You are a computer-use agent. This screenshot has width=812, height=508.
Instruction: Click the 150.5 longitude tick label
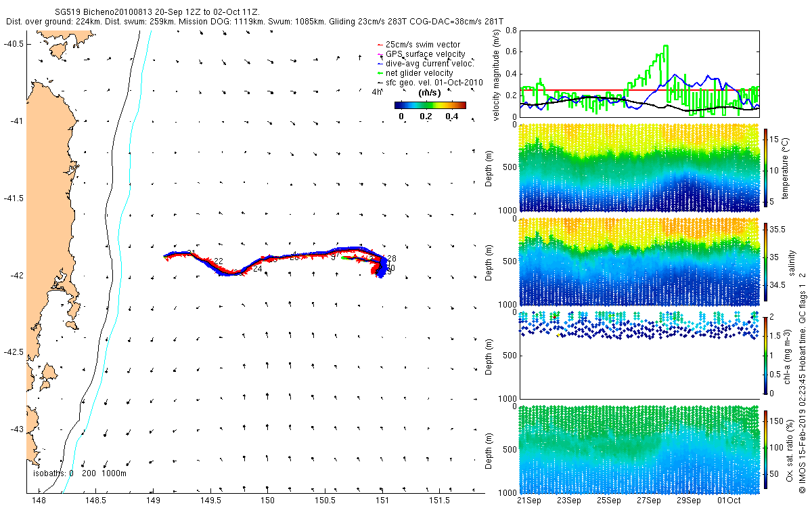(x=325, y=501)
